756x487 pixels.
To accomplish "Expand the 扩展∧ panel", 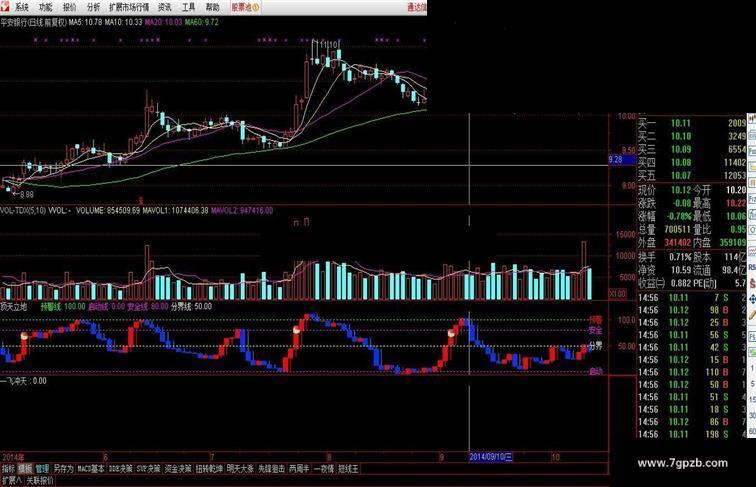I will pyautogui.click(x=12, y=480).
